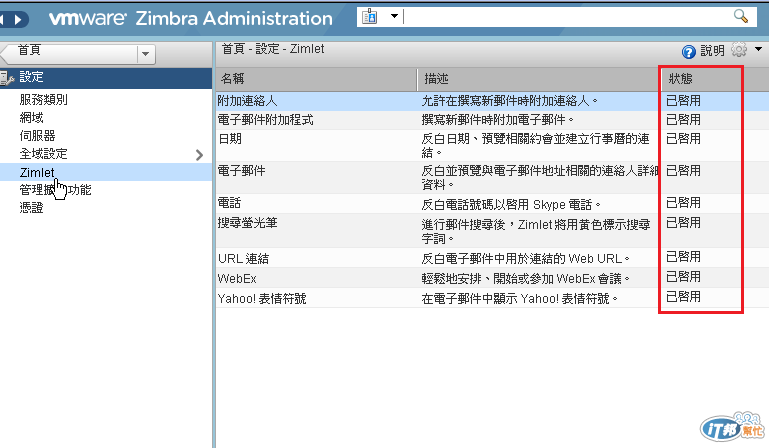Select 網域 in the sidebar
Viewport: 769px width, 448px height.
pos(31,118)
